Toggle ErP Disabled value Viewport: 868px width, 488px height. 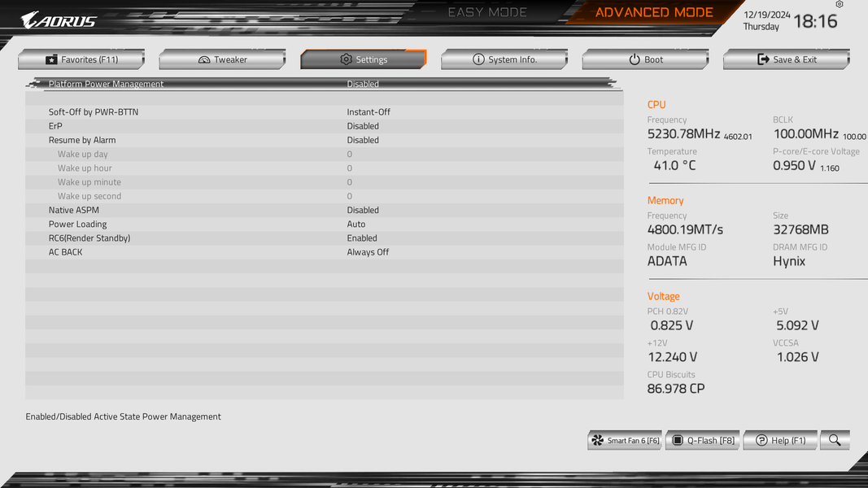pyautogui.click(x=363, y=126)
